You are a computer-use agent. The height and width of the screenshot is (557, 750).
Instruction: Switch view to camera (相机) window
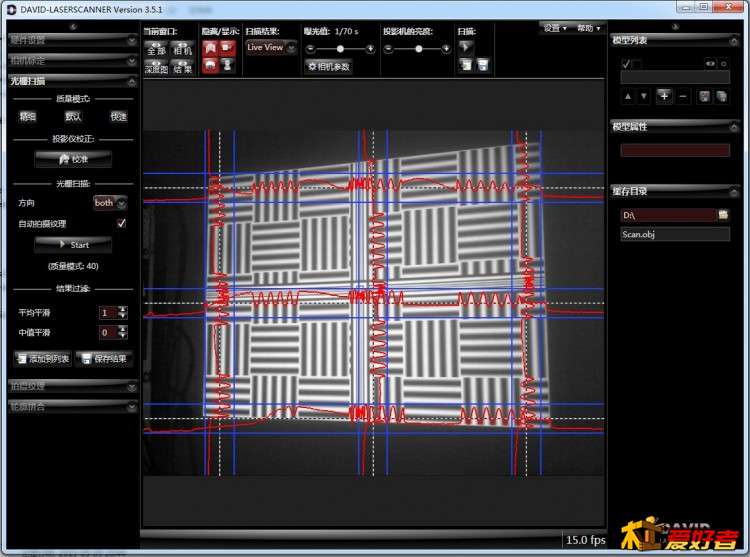[182, 49]
